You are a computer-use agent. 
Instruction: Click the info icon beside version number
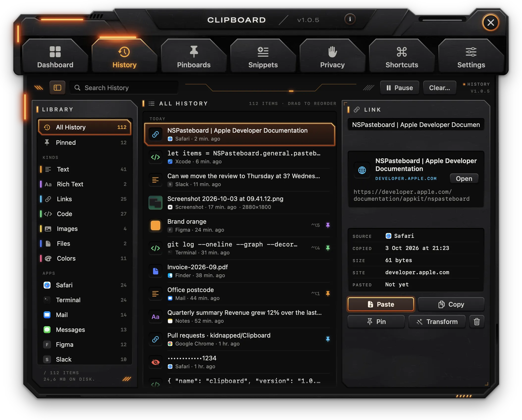pos(350,19)
